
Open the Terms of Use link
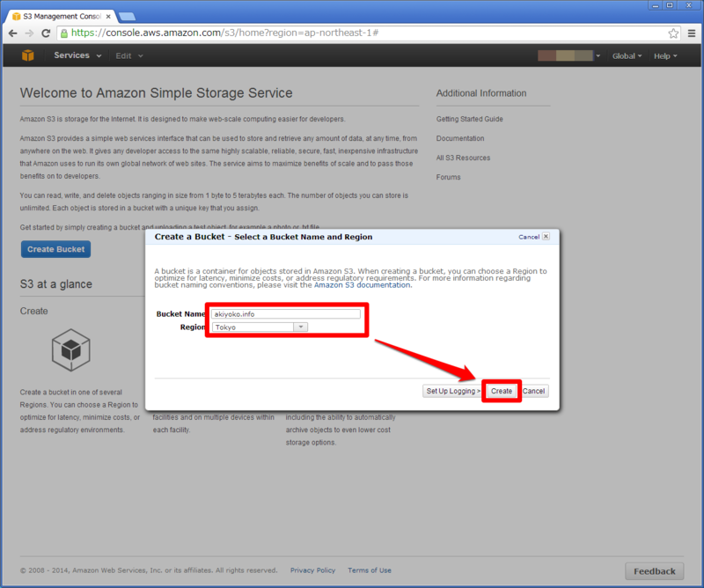click(x=370, y=570)
